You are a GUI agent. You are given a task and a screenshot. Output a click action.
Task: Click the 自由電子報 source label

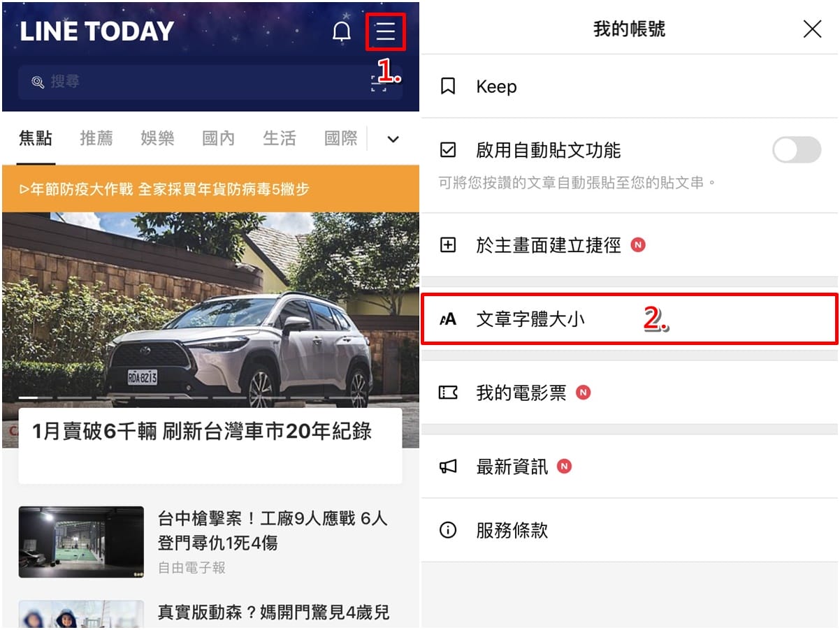coord(191,568)
